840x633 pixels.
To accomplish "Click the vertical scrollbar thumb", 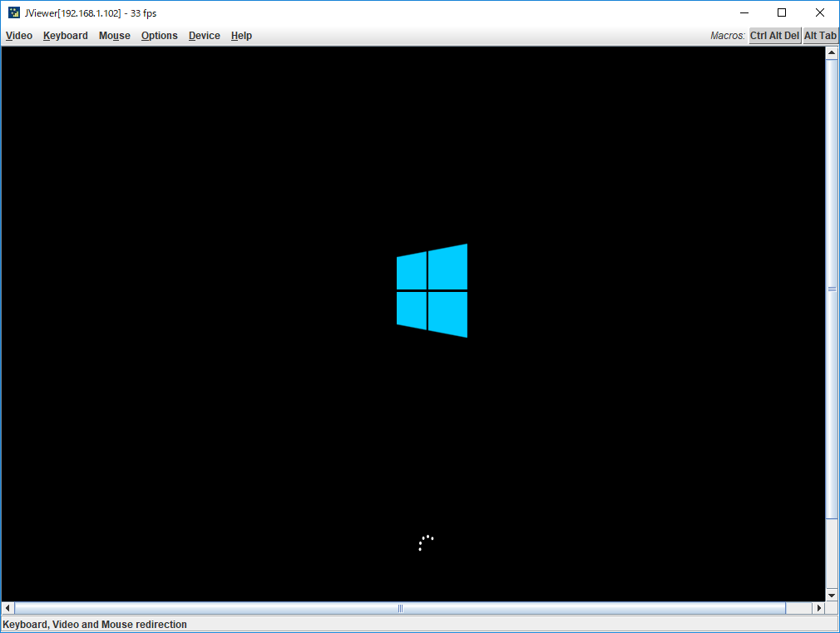I will 832,289.
